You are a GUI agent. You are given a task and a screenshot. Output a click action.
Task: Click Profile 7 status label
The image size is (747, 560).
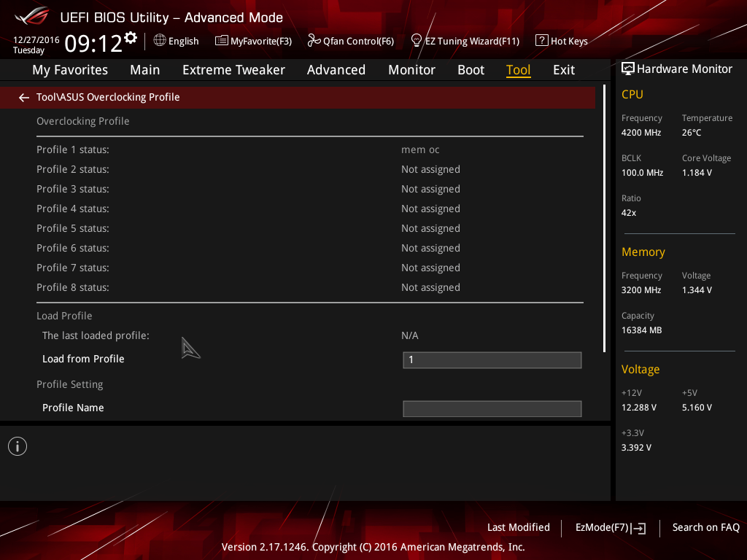click(x=73, y=268)
